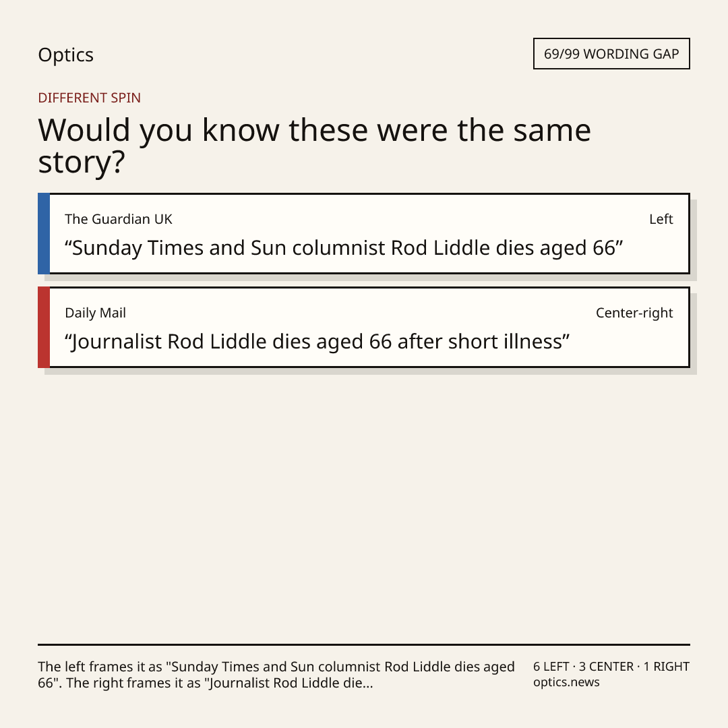Select the Rod Liddle Sunday Times headline text
This screenshot has width=728, height=728.
pyautogui.click(x=344, y=248)
